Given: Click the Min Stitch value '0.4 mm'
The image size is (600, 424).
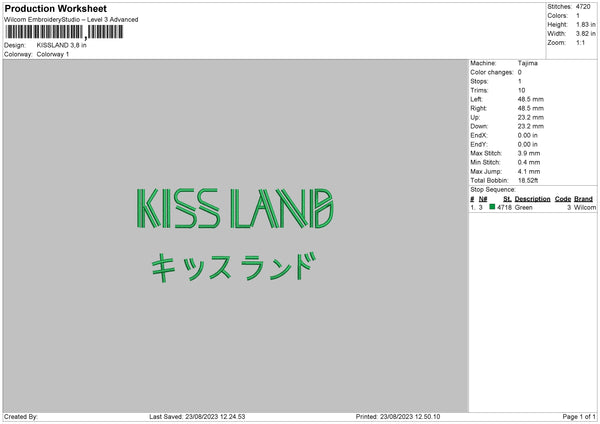Looking at the screenshot, I should tap(529, 163).
